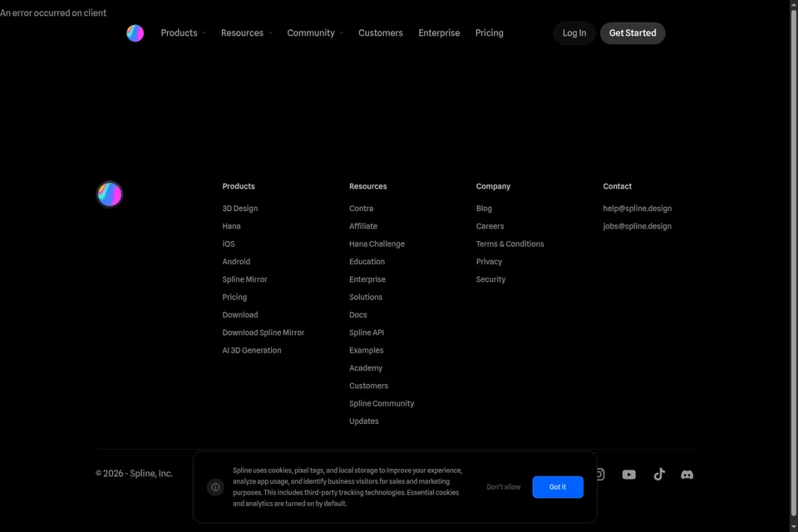Viewport: 798px width, 532px height.
Task: Click the large Spline logo in the footer
Action: [x=110, y=195]
